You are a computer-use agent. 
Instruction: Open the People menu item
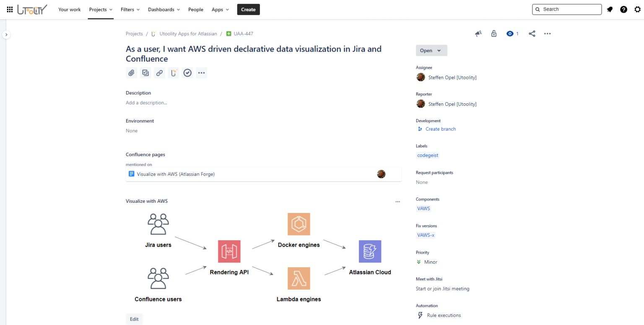(195, 9)
